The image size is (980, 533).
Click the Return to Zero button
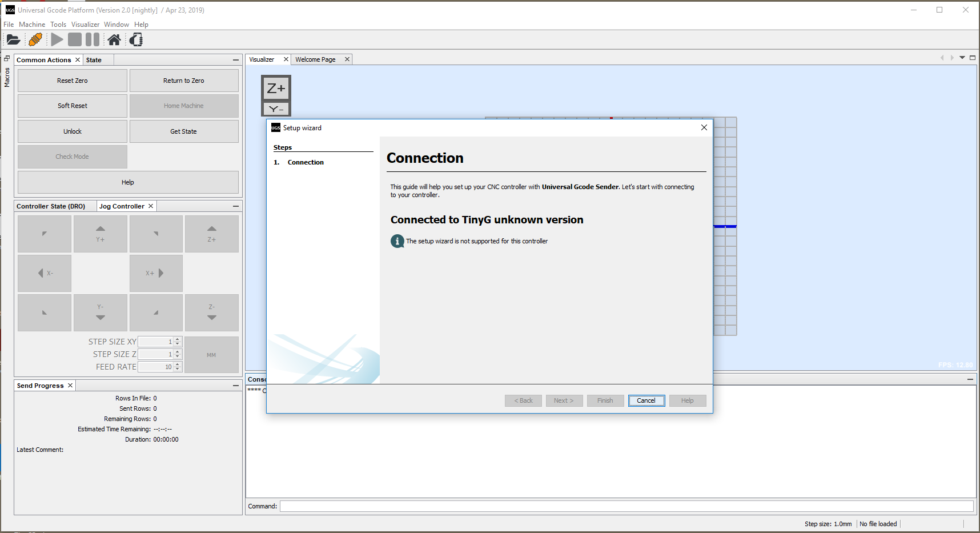(x=184, y=81)
